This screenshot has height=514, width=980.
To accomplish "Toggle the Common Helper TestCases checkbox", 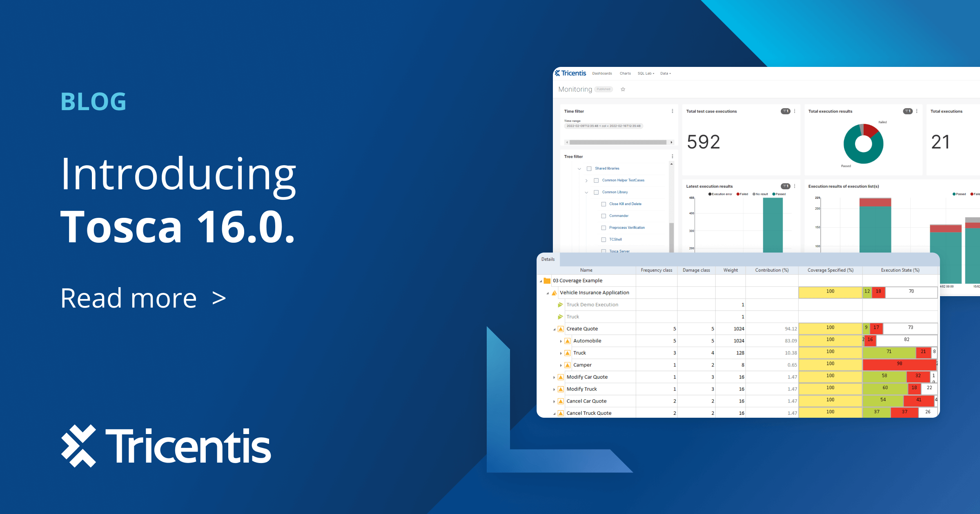I will [x=596, y=181].
